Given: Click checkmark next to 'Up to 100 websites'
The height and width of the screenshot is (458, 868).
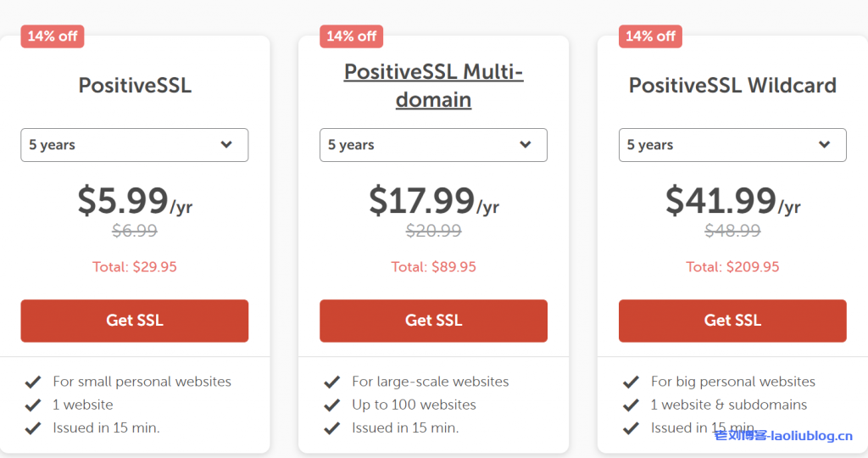Looking at the screenshot, I should pyautogui.click(x=332, y=405).
